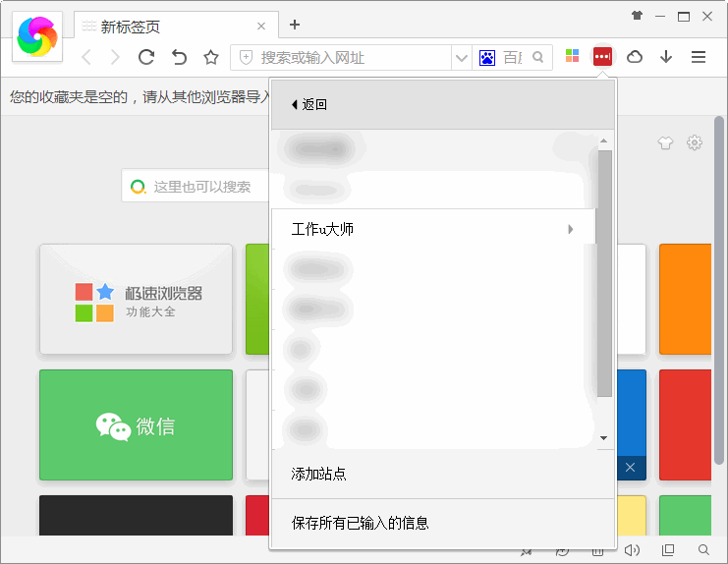Open the downloads arrow icon
728x564 pixels.
[x=666, y=57]
